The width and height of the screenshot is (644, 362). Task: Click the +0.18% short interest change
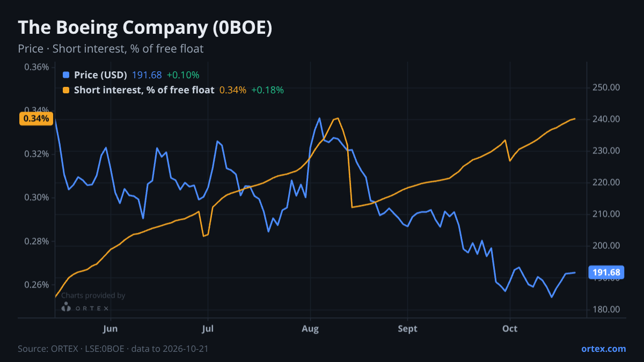pos(267,90)
